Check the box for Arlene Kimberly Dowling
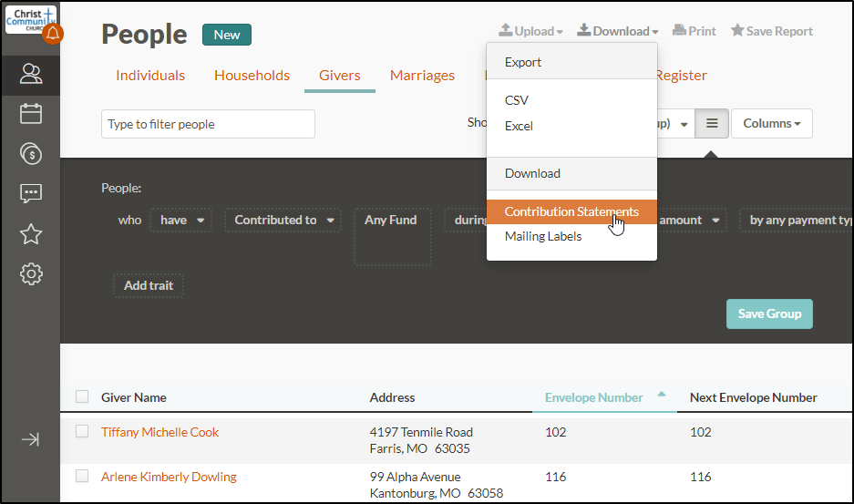The image size is (854, 504). (x=82, y=476)
